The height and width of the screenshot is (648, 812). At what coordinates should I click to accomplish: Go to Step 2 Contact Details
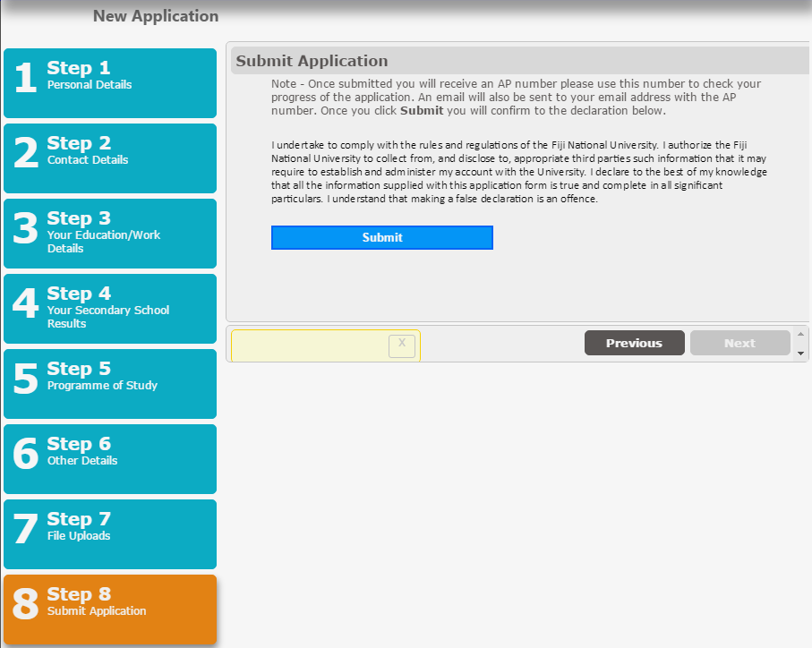pyautogui.click(x=110, y=158)
